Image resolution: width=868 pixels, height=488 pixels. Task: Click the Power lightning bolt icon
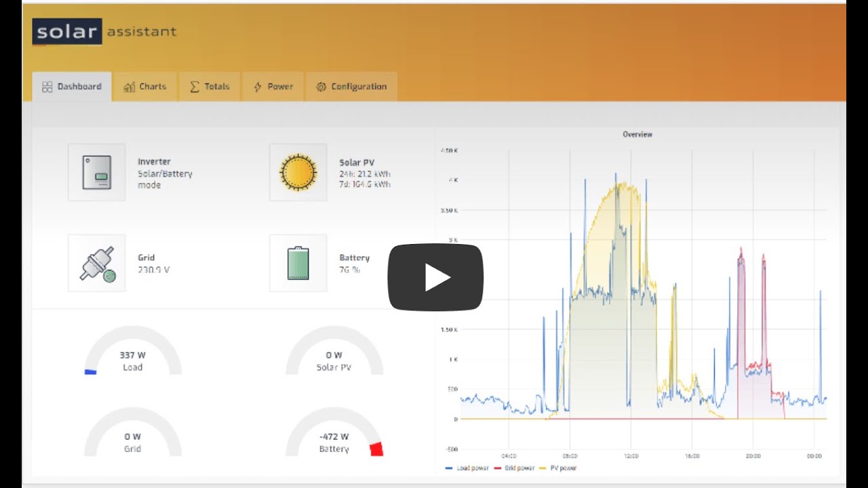tap(258, 87)
